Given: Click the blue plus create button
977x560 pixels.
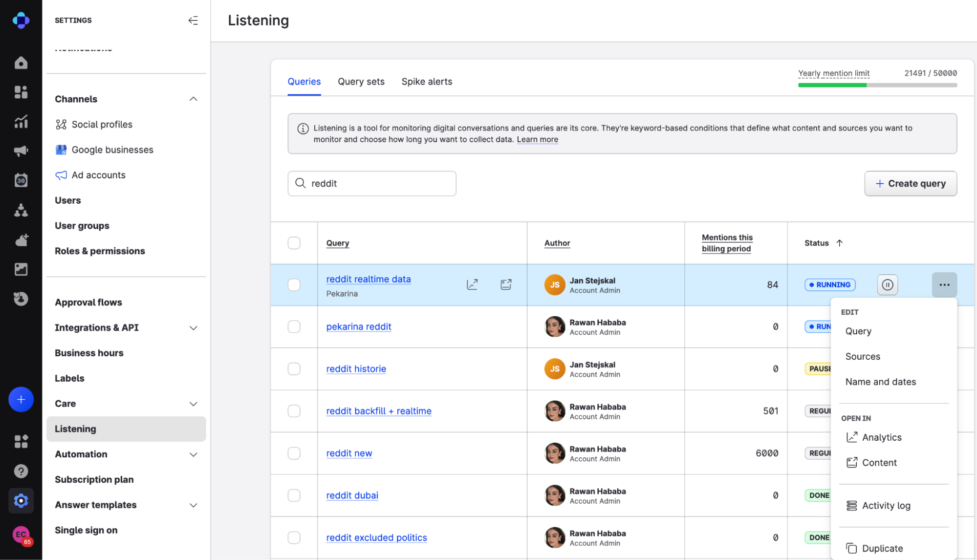Looking at the screenshot, I should [x=21, y=400].
